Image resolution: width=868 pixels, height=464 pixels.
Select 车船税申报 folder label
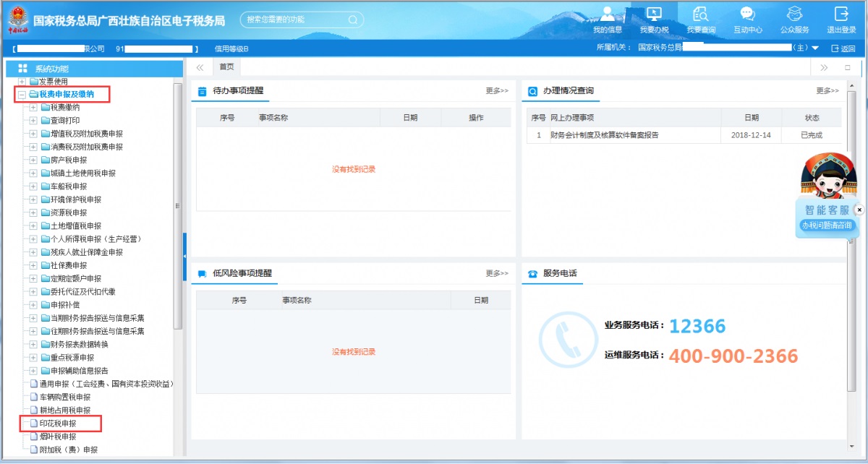pos(69,186)
